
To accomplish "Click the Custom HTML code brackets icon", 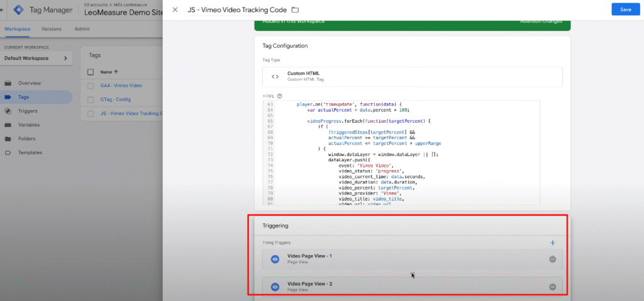I will coord(275,76).
